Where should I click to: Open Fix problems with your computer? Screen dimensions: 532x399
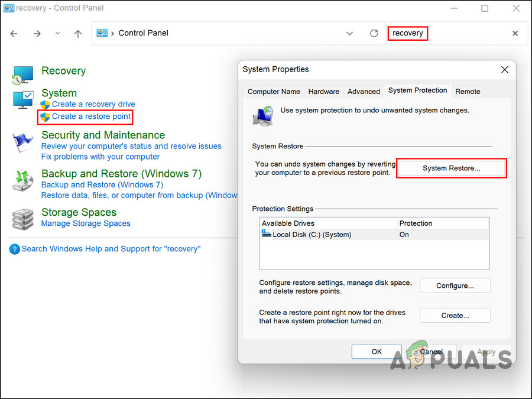click(x=100, y=157)
